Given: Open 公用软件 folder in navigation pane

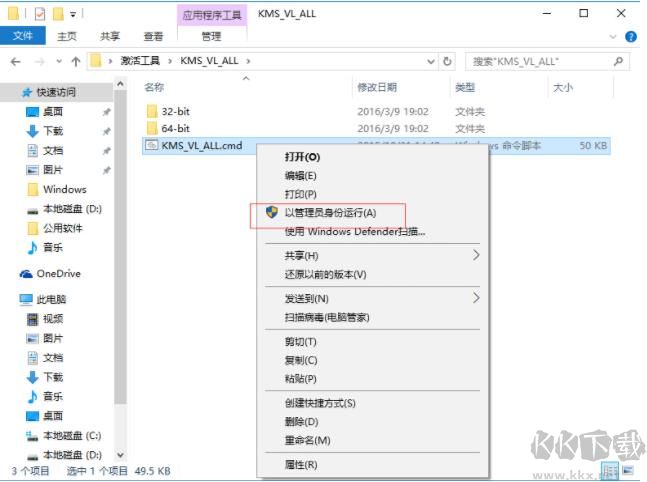Looking at the screenshot, I should point(63,228).
